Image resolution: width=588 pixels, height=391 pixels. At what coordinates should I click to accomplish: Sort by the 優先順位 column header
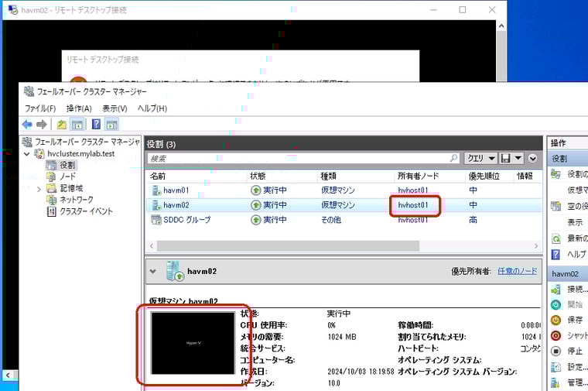coord(484,176)
